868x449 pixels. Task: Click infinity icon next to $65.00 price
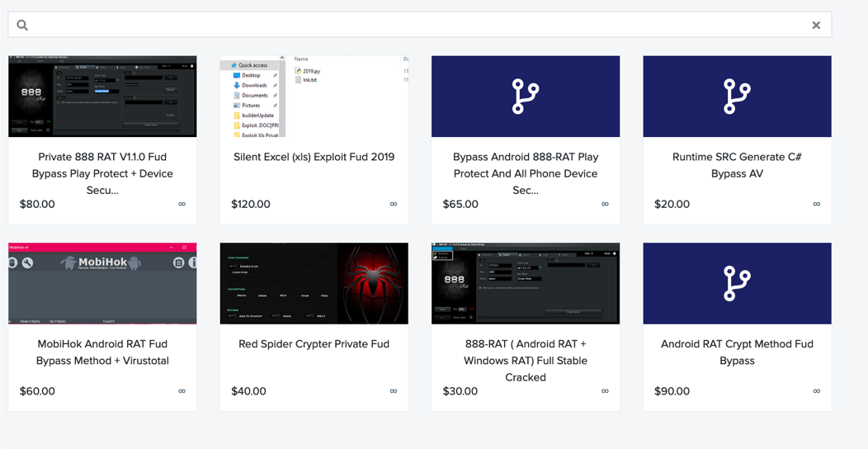pyautogui.click(x=605, y=204)
